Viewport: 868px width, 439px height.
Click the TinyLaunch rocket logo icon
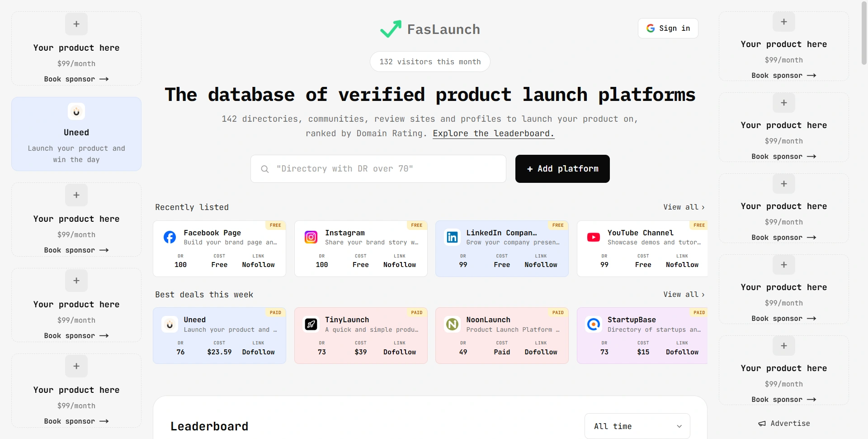point(311,324)
